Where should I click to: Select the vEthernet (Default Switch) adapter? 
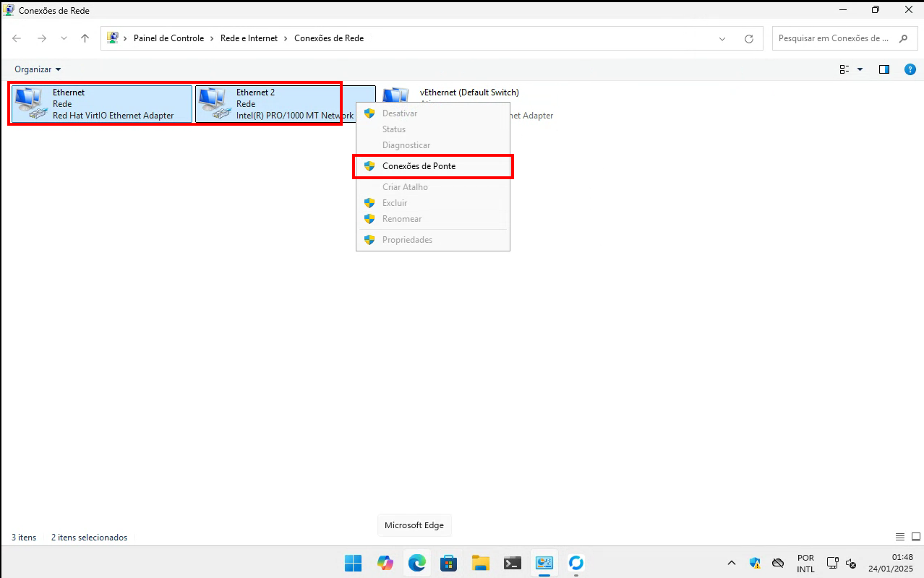coord(469,92)
